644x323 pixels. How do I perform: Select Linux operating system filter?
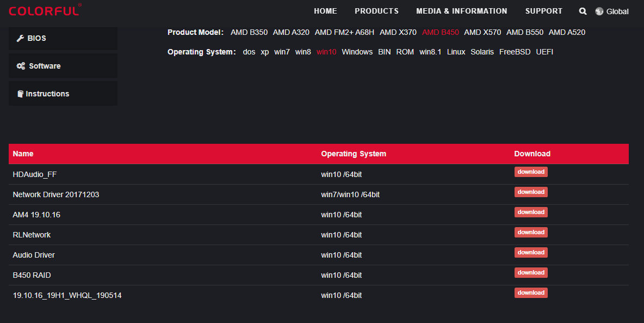click(456, 52)
